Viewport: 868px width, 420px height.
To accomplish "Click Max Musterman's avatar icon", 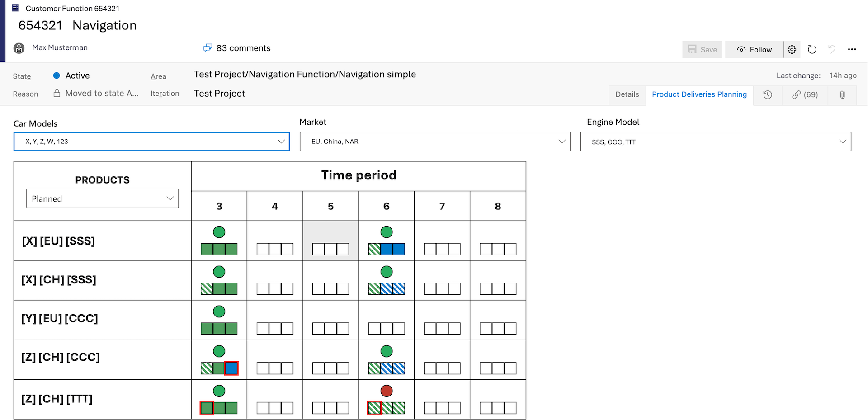I will [19, 48].
